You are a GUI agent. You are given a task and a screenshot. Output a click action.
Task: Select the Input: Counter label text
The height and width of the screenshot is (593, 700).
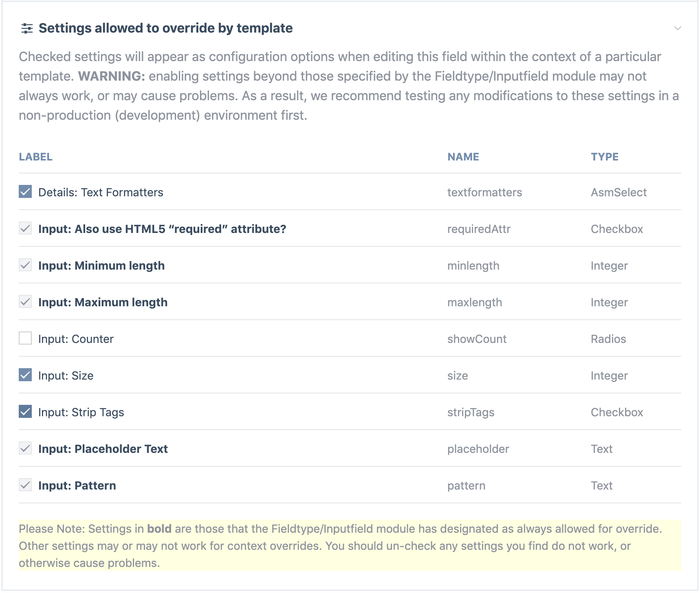pyautogui.click(x=76, y=339)
